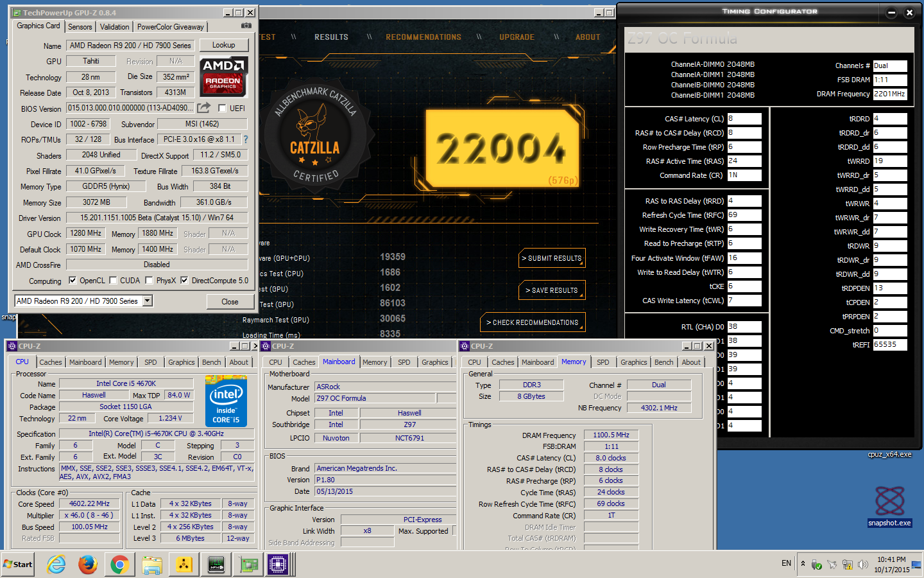Click the GPU-Z camera screenshot icon
The image size is (924, 578).
(x=246, y=26)
